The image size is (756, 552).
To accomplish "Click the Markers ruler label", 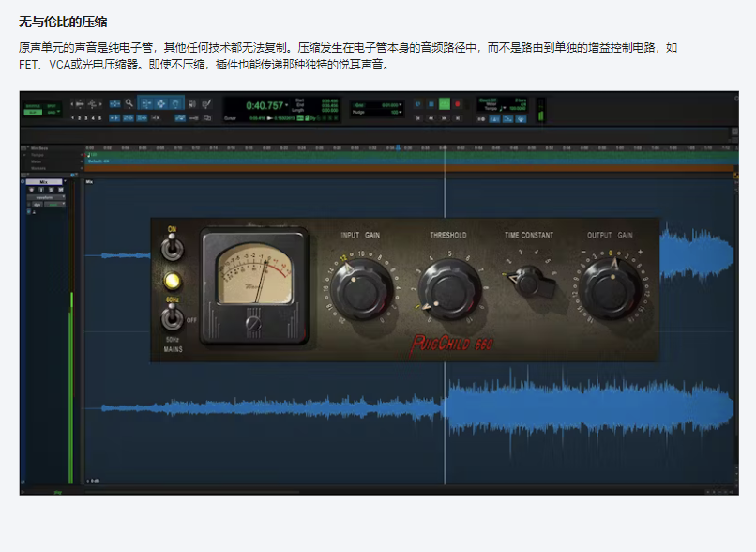I will pos(38,168).
